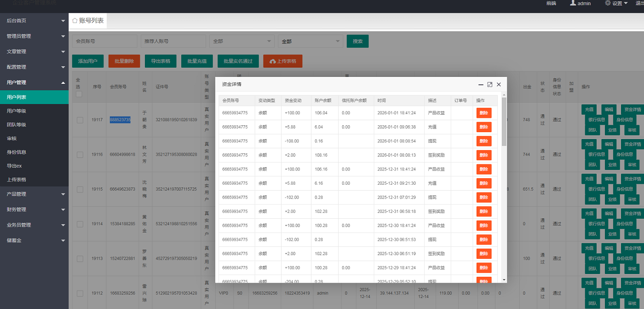Toggle the 全选 checkbox in table header
This screenshot has width=644, height=309.
[x=79, y=94]
